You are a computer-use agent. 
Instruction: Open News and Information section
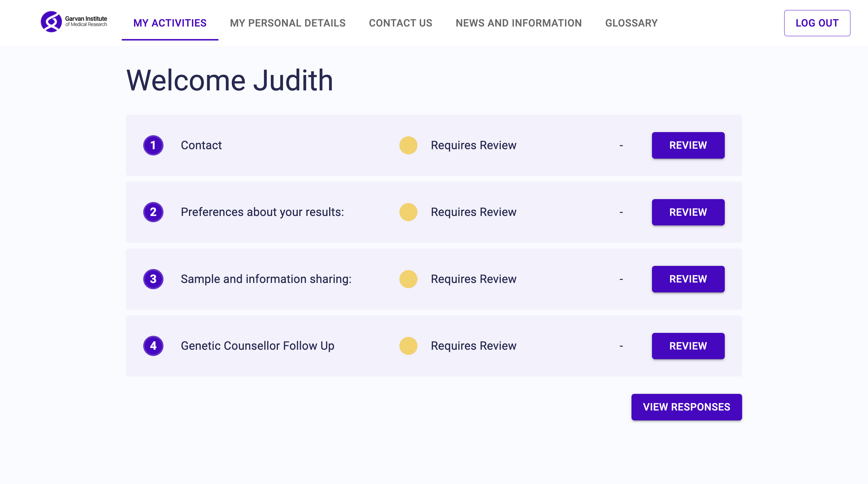coord(518,23)
